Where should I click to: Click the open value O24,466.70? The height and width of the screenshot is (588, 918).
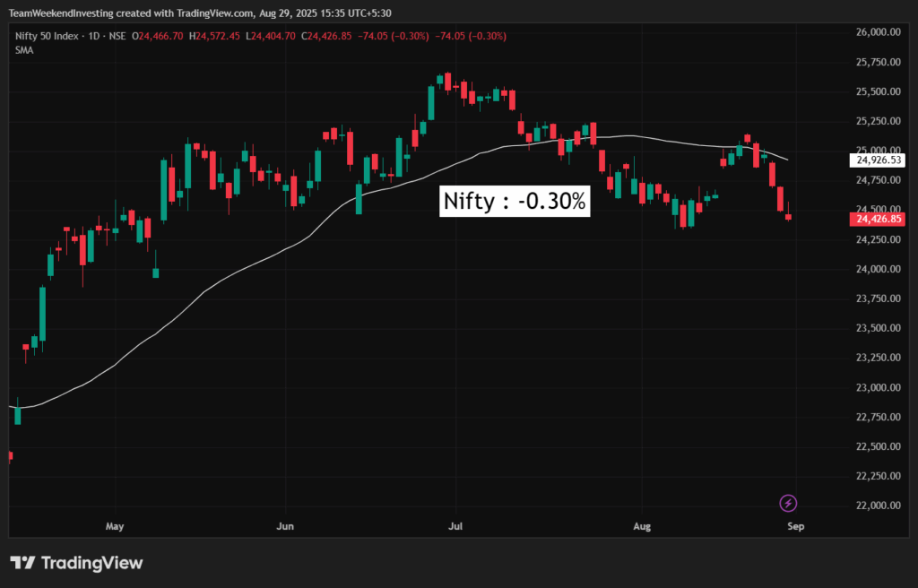click(157, 37)
